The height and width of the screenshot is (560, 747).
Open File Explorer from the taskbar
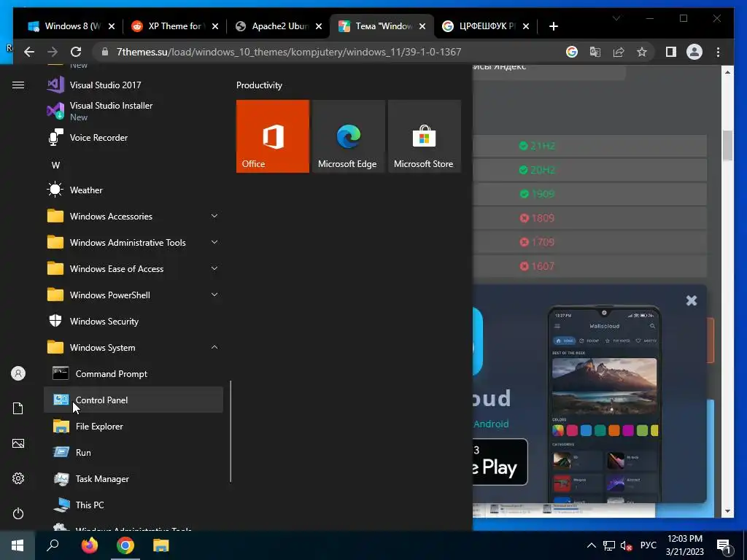[x=161, y=545]
